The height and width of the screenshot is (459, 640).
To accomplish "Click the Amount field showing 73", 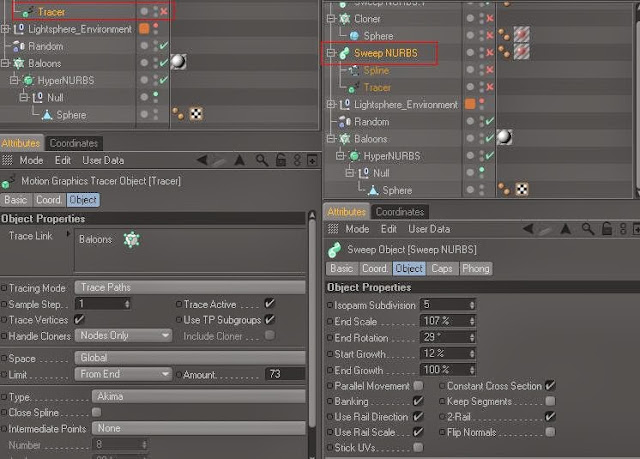I will 285,374.
